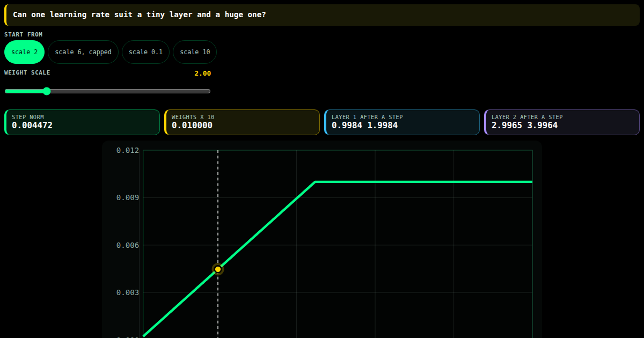
Task: Click the 0.003 y-axis label
Action: click(128, 293)
